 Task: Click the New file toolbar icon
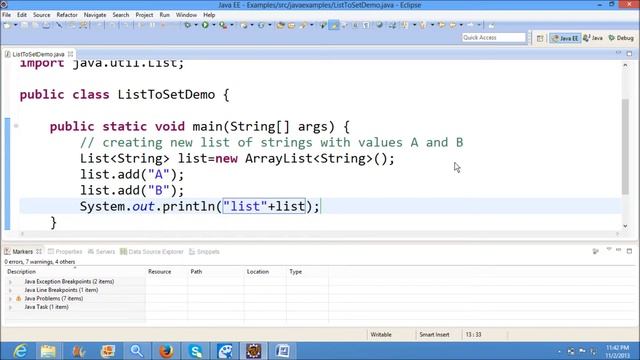point(7,25)
